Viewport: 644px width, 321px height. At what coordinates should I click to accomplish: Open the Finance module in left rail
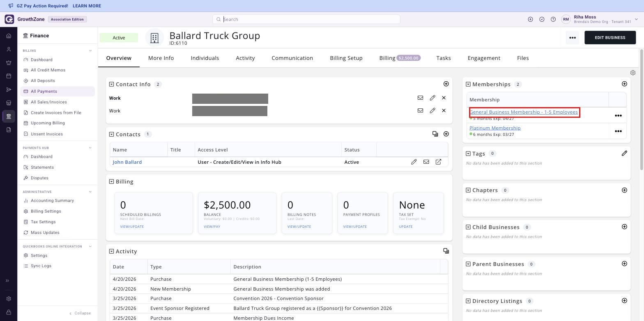tap(9, 116)
